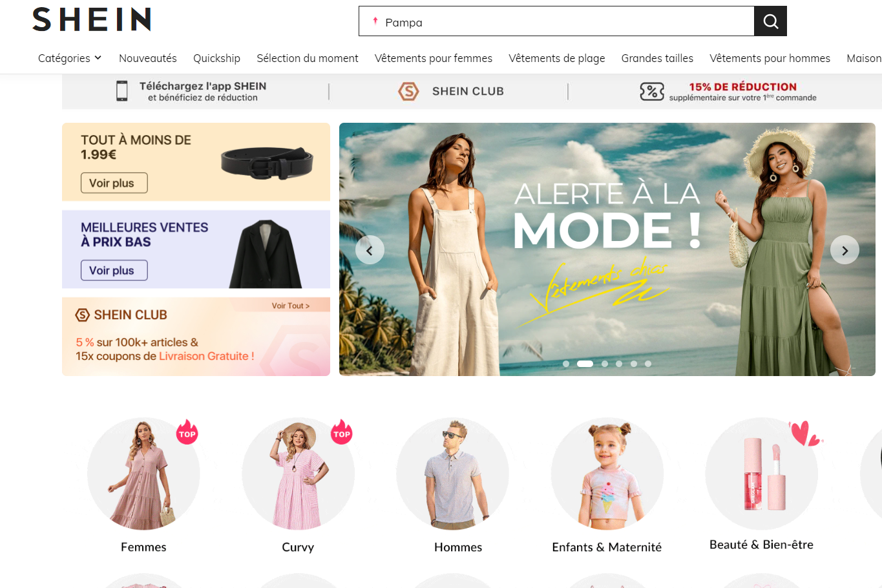Click the 15% de réduction offer
The height and width of the screenshot is (588, 882).
click(742, 91)
